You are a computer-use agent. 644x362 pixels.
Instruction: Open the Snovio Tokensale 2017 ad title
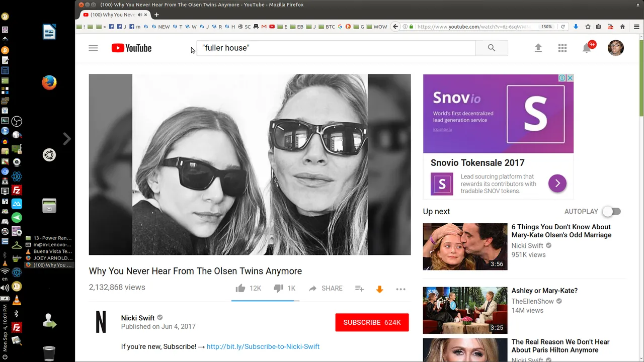pyautogui.click(x=477, y=163)
